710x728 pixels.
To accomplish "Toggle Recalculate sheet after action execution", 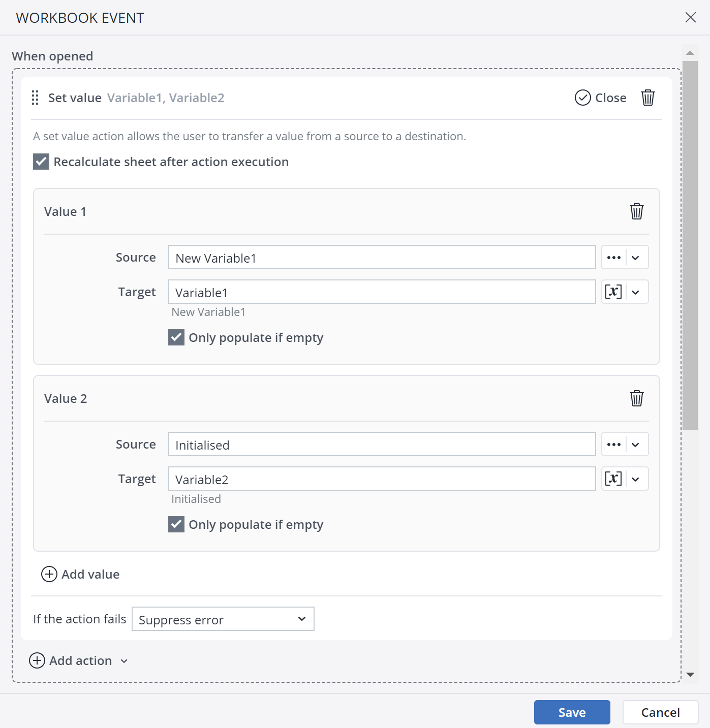I will point(41,162).
